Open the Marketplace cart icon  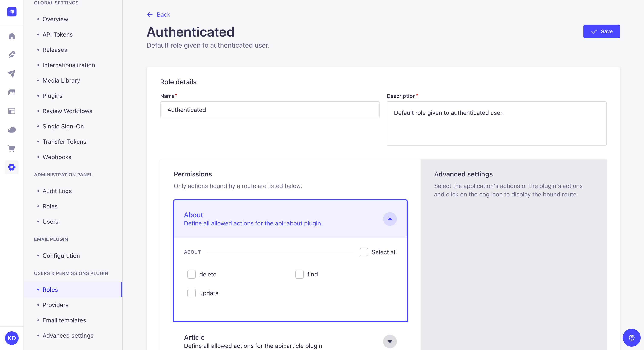tap(11, 149)
